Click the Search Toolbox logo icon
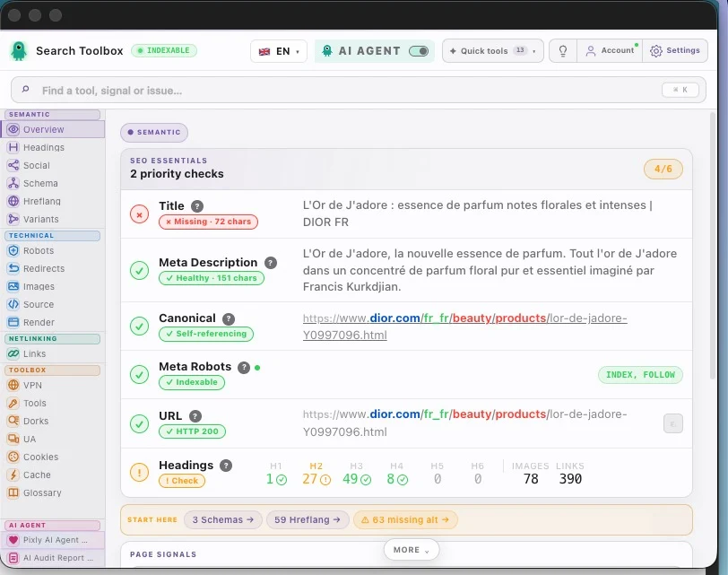Viewport: 728px width, 575px height. click(19, 51)
